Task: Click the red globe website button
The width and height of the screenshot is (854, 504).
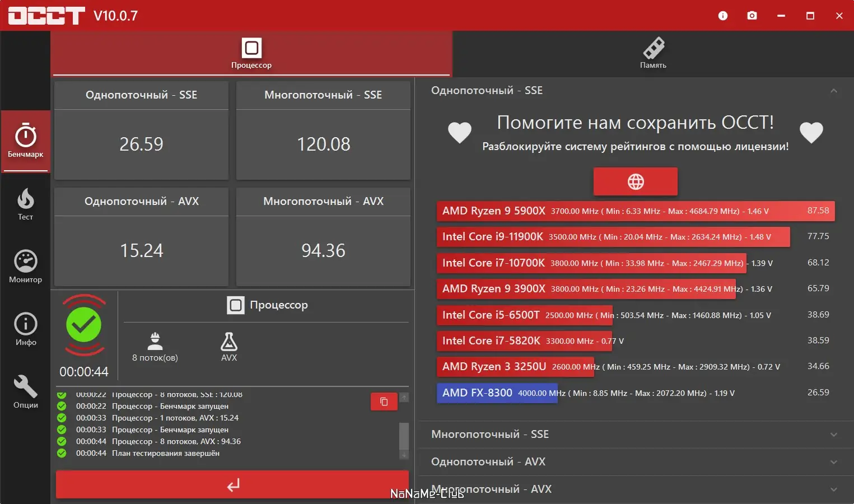Action: (636, 181)
